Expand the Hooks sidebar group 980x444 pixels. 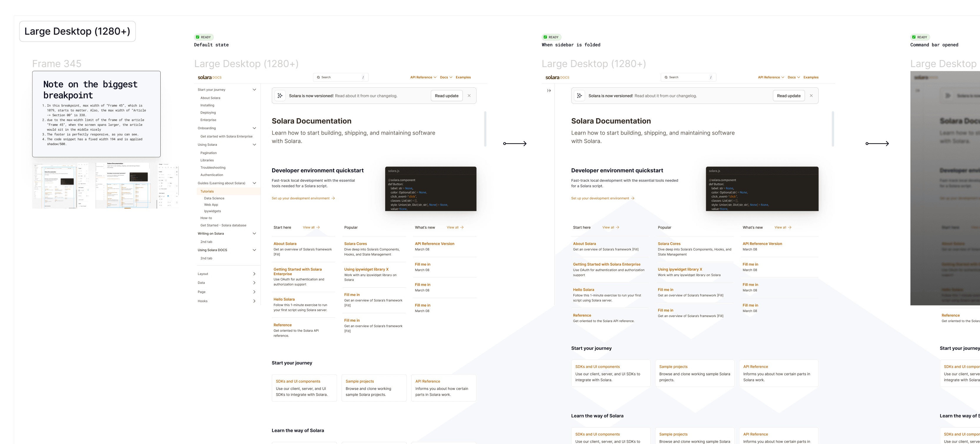coord(254,301)
